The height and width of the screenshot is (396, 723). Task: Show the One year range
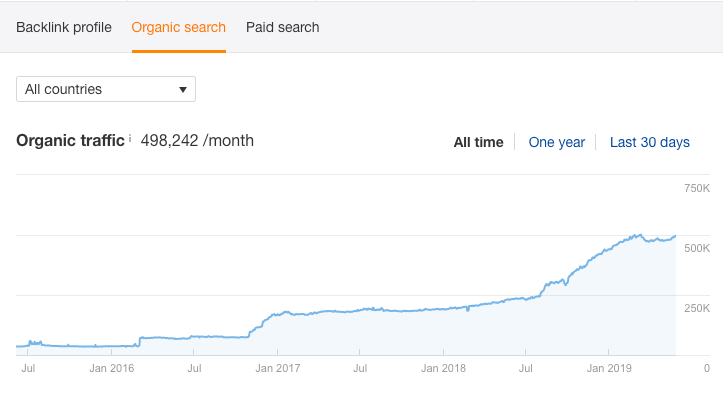coord(557,142)
